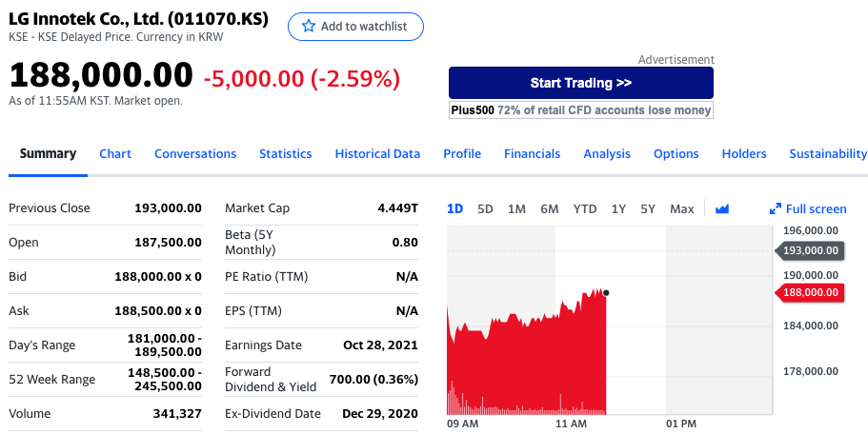
Task: Click the 01 PM time axis label
Action: [x=681, y=424]
